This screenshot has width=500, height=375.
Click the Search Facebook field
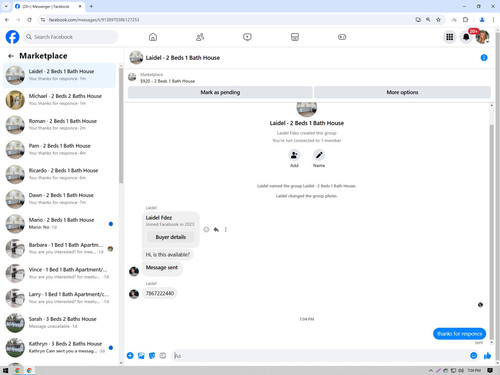coord(70,37)
